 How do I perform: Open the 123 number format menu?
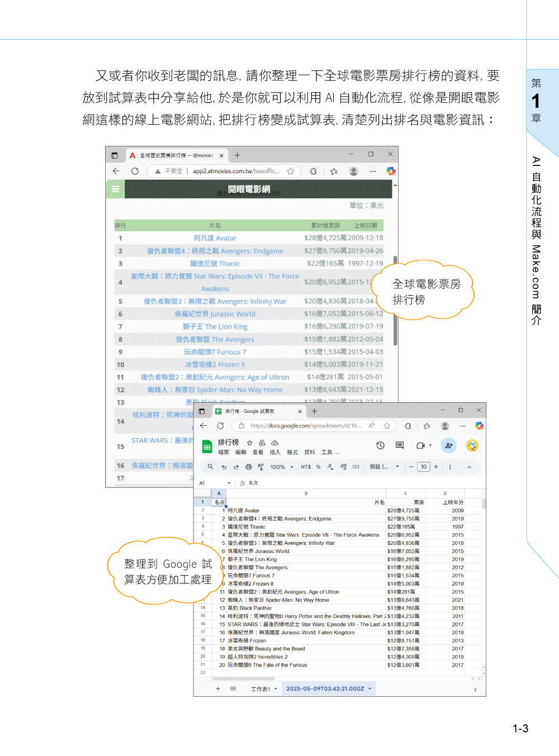[356, 467]
